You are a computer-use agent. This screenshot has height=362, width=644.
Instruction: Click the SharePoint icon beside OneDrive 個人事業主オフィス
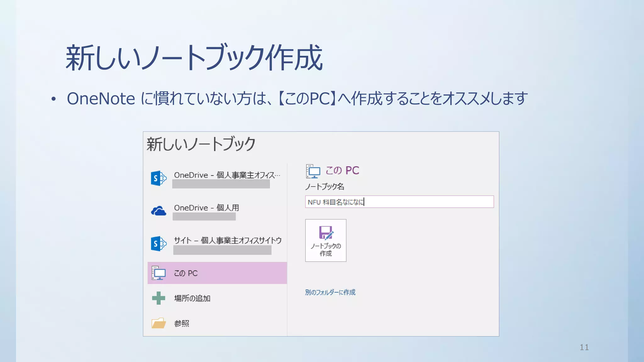click(x=158, y=178)
